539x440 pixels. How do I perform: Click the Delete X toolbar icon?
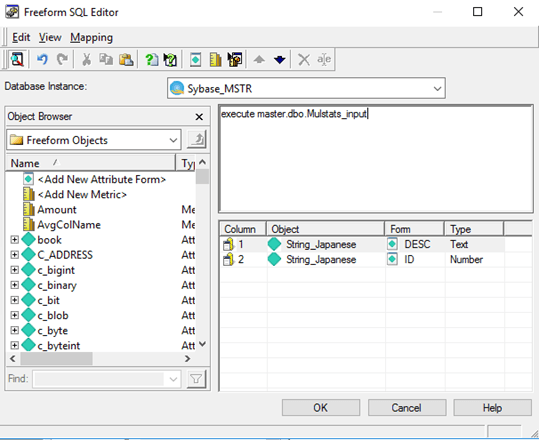pos(304,59)
